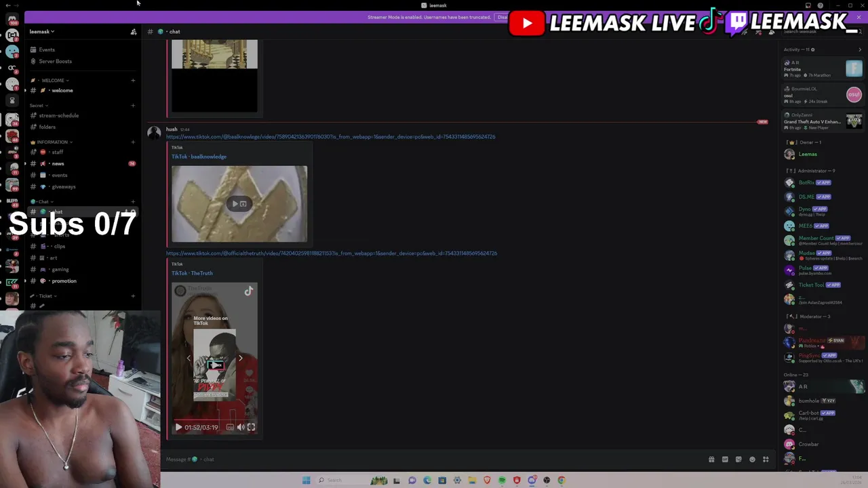The width and height of the screenshot is (868, 488).
Task: Select the events text channel
Action: click(x=59, y=175)
